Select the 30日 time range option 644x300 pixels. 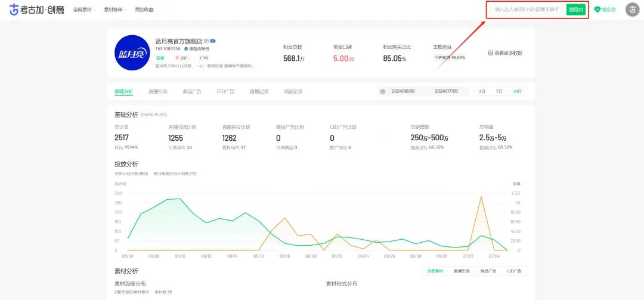pos(517,91)
